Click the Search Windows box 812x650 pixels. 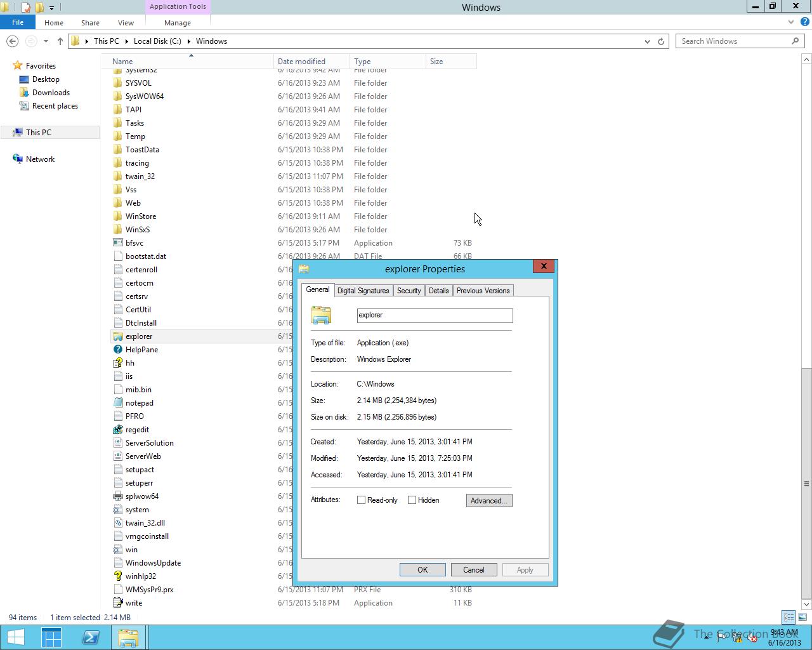(733, 41)
